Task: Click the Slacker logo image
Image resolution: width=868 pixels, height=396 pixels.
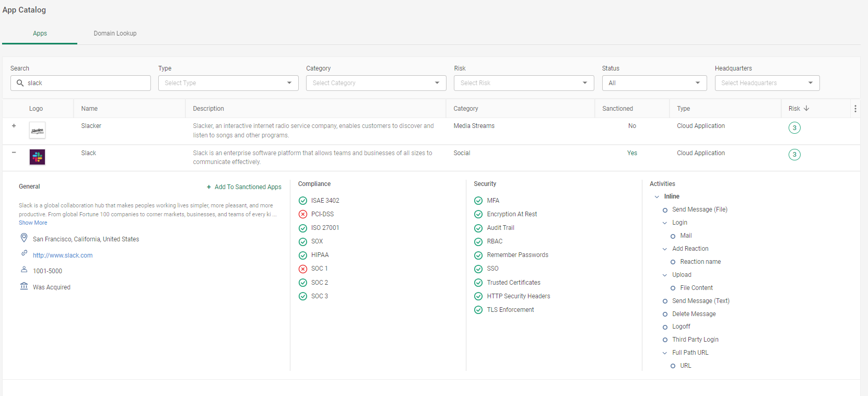Action: click(x=37, y=130)
